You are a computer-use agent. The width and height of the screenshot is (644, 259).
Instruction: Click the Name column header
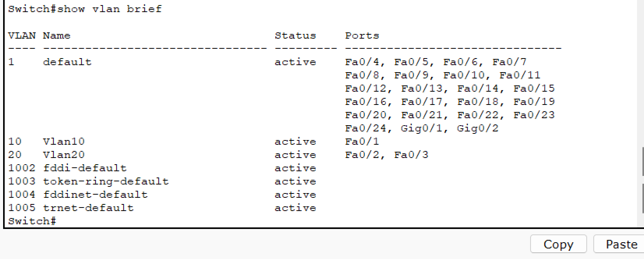[57, 35]
